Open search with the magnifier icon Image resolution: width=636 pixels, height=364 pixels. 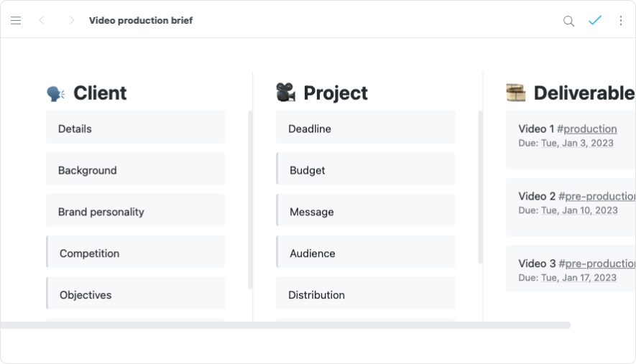coord(568,21)
